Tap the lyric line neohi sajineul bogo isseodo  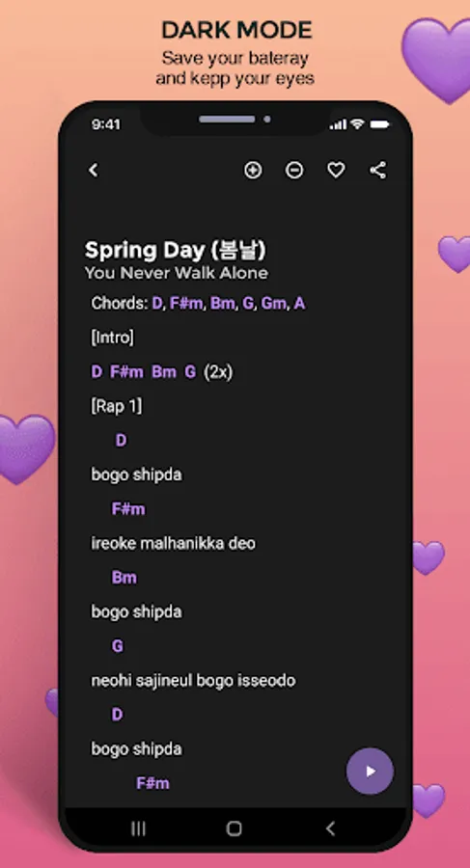tap(193, 680)
